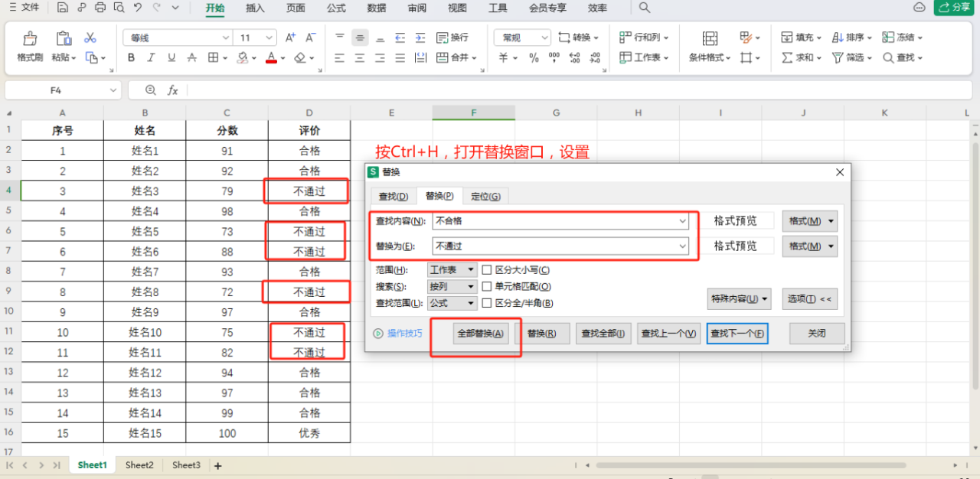
Task: Click the Wrap text (换行) button
Action: click(x=452, y=37)
